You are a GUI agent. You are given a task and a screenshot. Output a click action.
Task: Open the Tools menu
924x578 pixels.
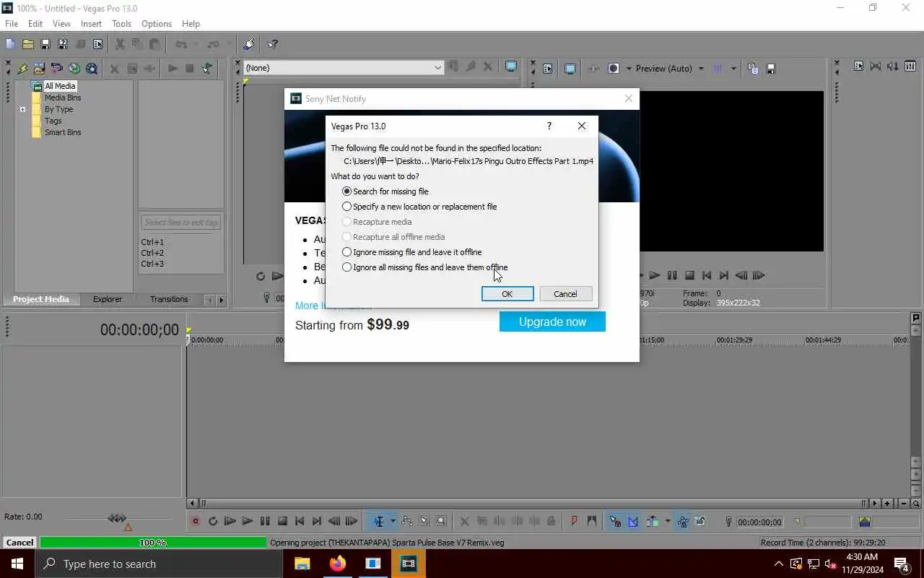point(121,24)
